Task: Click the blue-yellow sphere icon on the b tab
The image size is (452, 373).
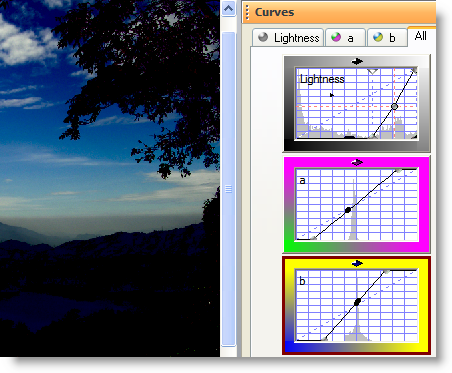Action: [378, 37]
